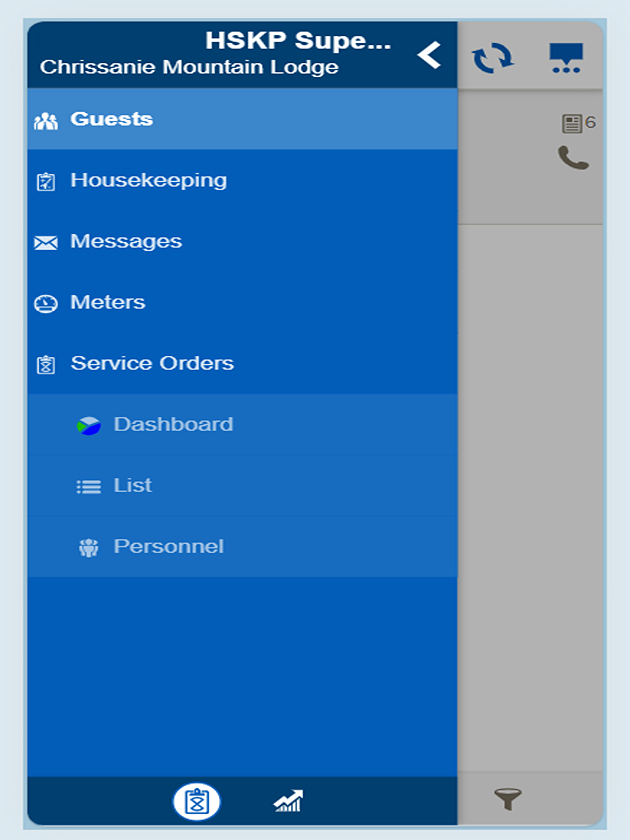
Task: Open the chat bubble messaging icon
Action: coord(565,57)
